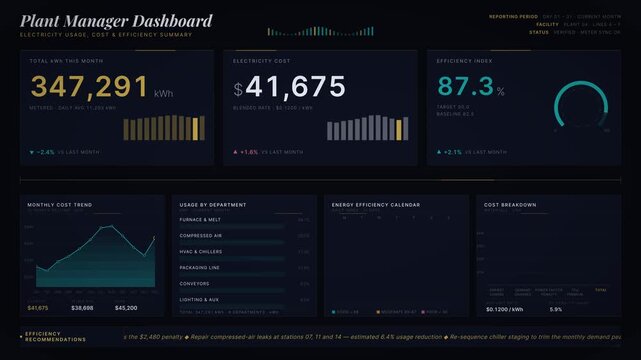The height and width of the screenshot is (360, 641).
Task: Click the teal up-triangle icon beside +2.1%
Action: 439,152
